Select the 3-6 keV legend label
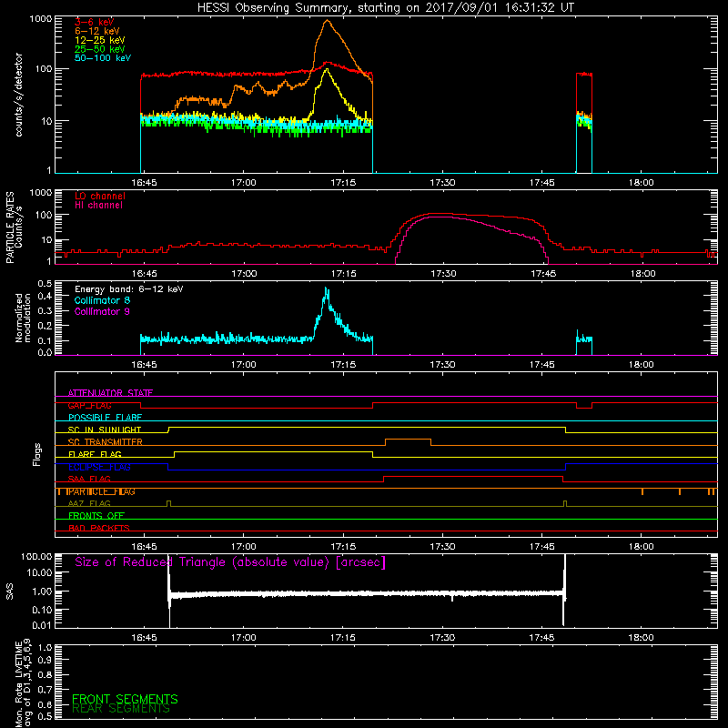The height and width of the screenshot is (728, 728). [x=95, y=22]
